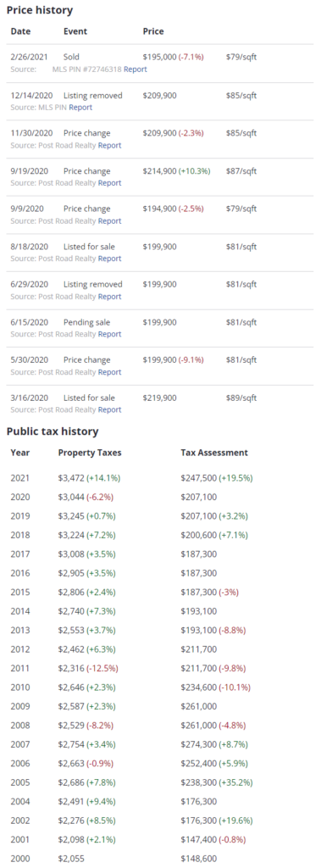Click the Price history heading
Image resolution: width=321 pixels, height=868 pixels.
click(x=39, y=10)
